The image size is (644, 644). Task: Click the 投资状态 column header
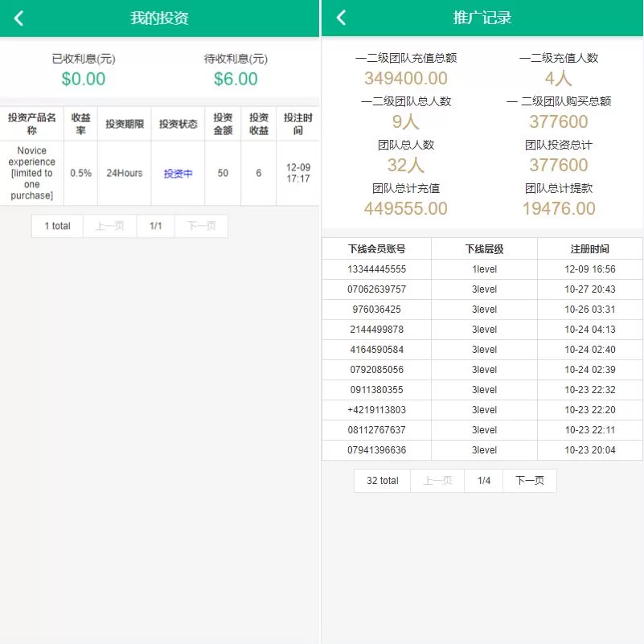point(178,124)
